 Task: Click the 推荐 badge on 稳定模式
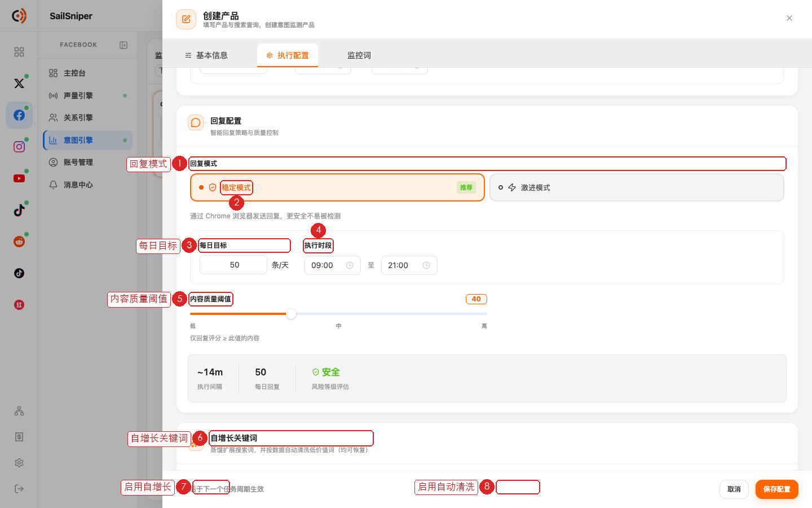[466, 187]
